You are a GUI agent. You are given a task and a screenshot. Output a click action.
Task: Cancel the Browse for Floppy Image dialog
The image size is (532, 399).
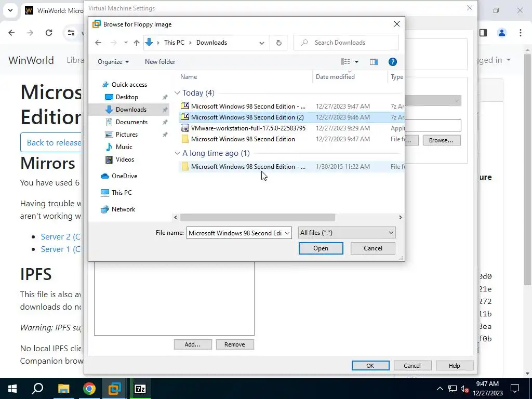[373, 248]
